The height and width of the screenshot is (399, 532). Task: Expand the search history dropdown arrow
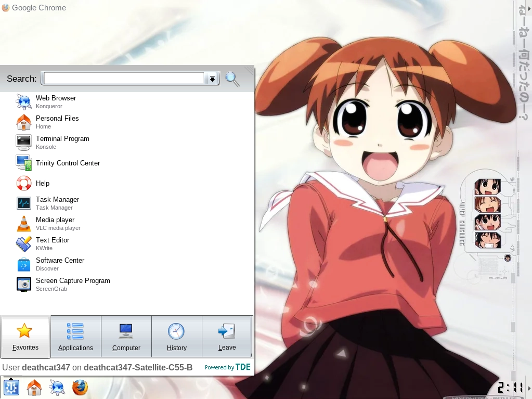(212, 79)
